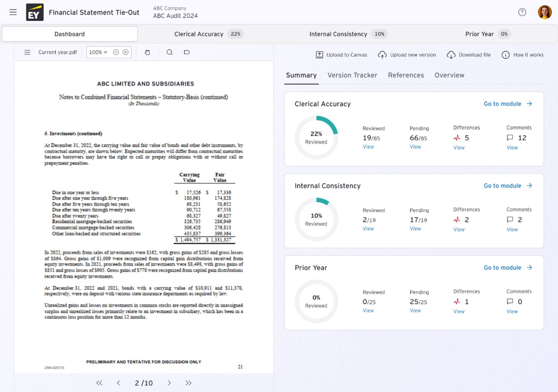This screenshot has height=392, width=558.
Task: Go to previous PDF page
Action: pos(118,383)
